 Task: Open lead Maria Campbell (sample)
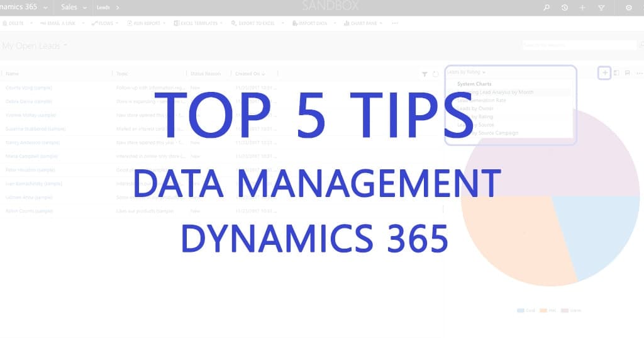coord(31,156)
